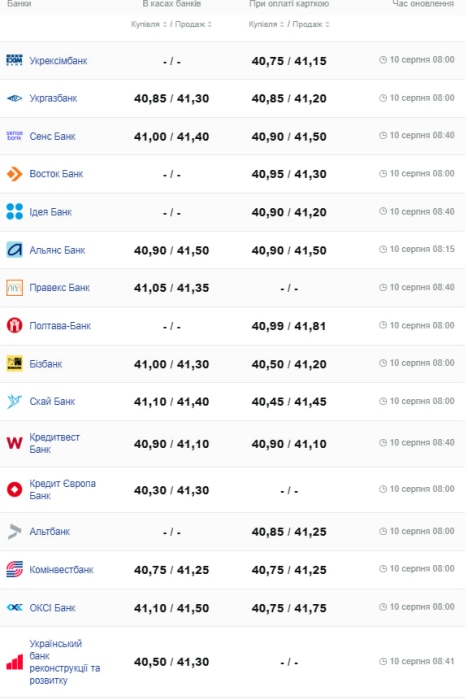Open the ОКСІ Банк link
Screen dimensions: 468x700
point(52,608)
